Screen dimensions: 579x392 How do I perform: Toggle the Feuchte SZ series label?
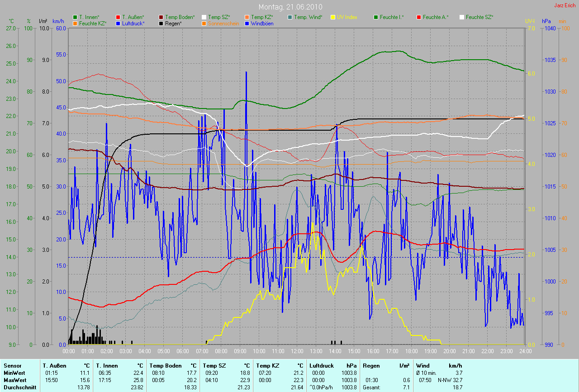(479, 17)
